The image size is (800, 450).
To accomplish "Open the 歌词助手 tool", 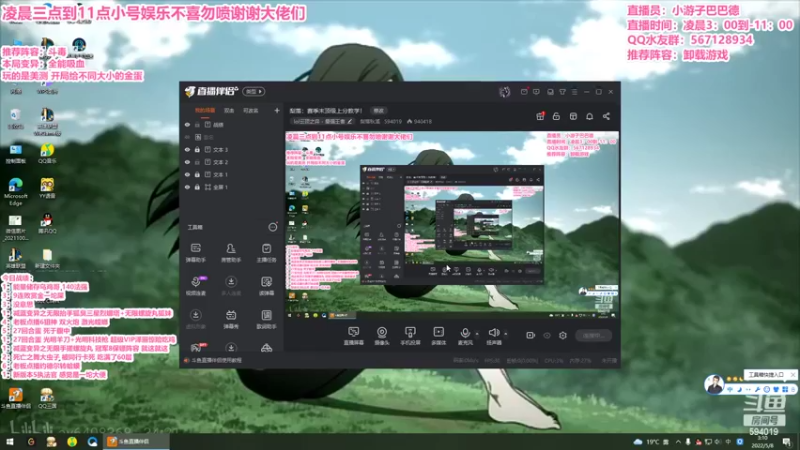I will point(266,319).
